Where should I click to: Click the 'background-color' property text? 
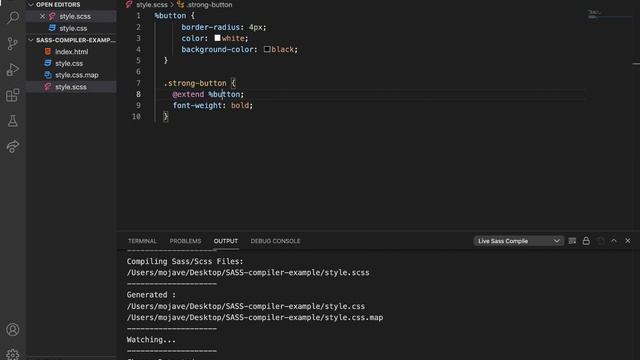coord(217,49)
